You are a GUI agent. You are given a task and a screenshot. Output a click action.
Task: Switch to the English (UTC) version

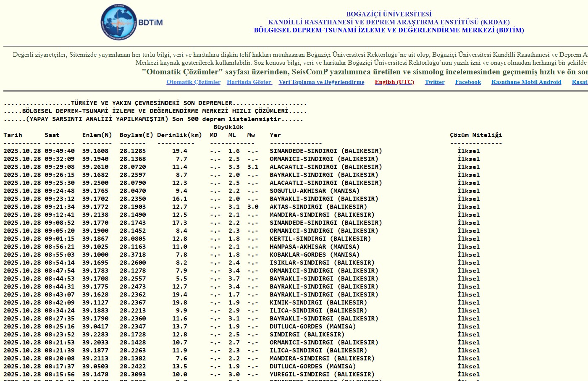(x=394, y=82)
